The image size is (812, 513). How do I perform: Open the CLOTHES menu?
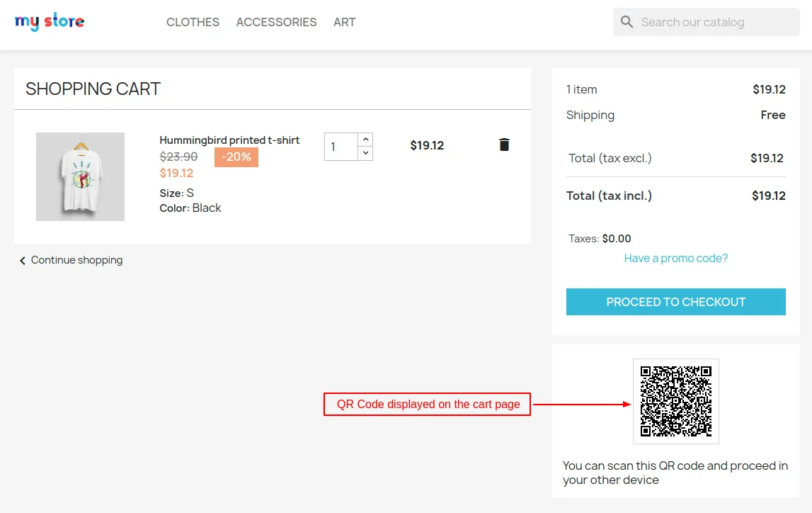tap(193, 22)
